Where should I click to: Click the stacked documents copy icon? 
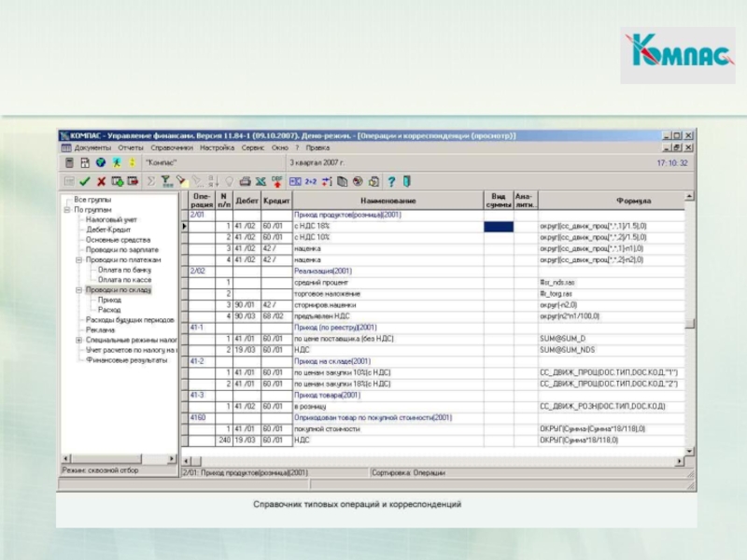pos(342,181)
